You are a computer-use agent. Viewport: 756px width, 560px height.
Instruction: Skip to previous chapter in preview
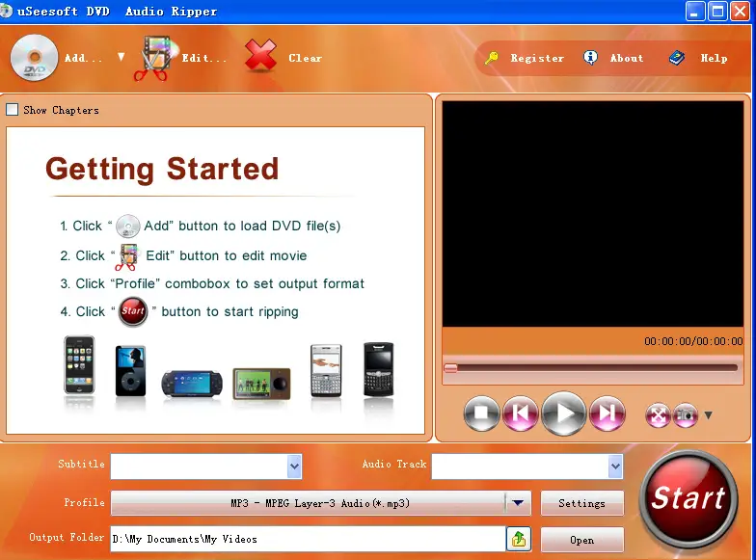[x=521, y=413]
